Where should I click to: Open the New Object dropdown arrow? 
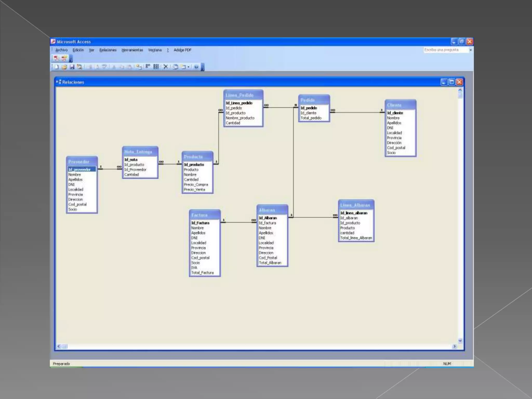(x=189, y=67)
